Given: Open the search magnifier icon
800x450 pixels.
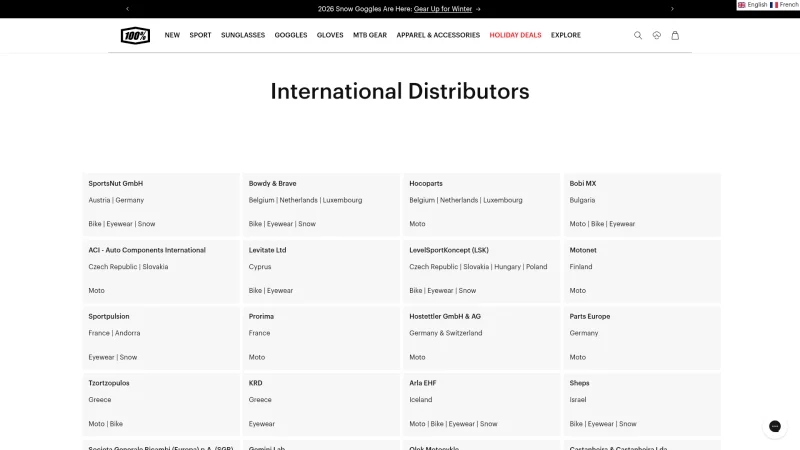Looking at the screenshot, I should (x=638, y=35).
